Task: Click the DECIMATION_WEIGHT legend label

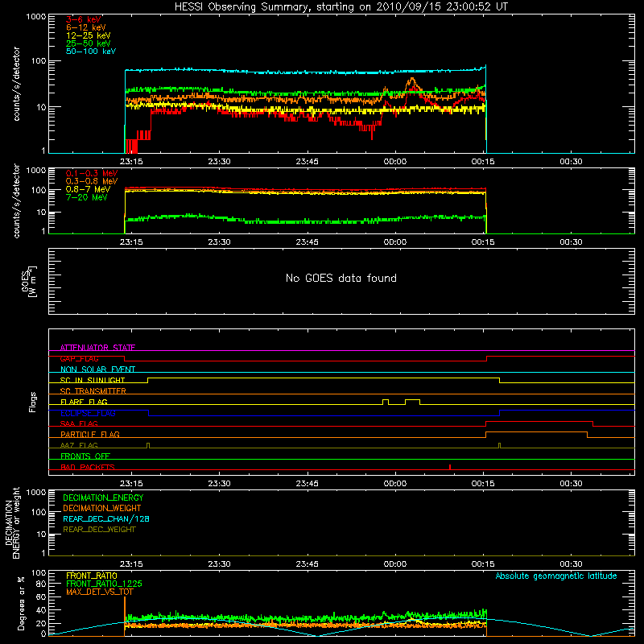Action: pyautogui.click(x=102, y=508)
